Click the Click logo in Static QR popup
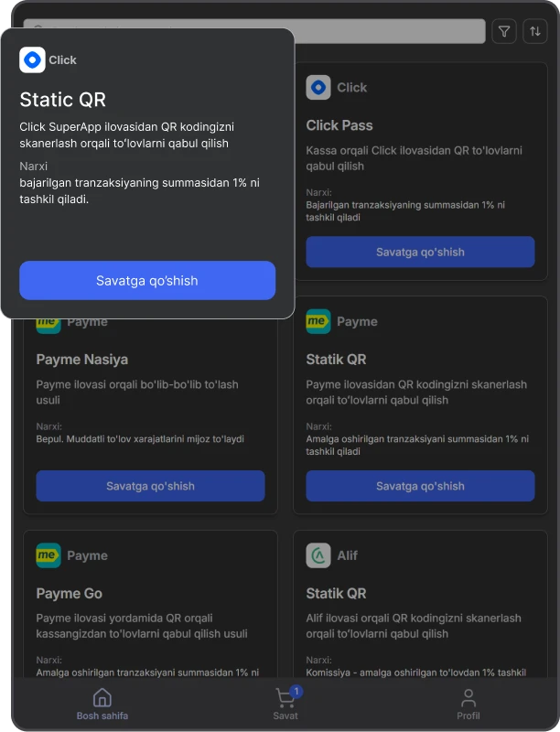 pyautogui.click(x=32, y=59)
